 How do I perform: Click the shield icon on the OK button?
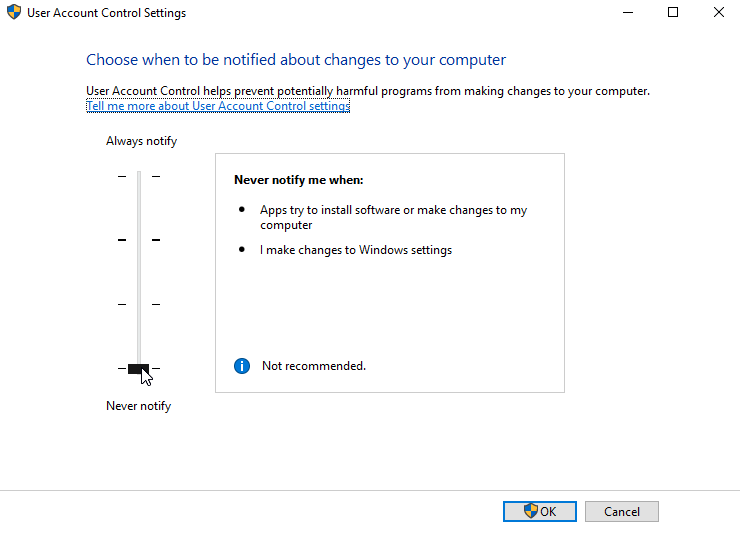tap(530, 511)
